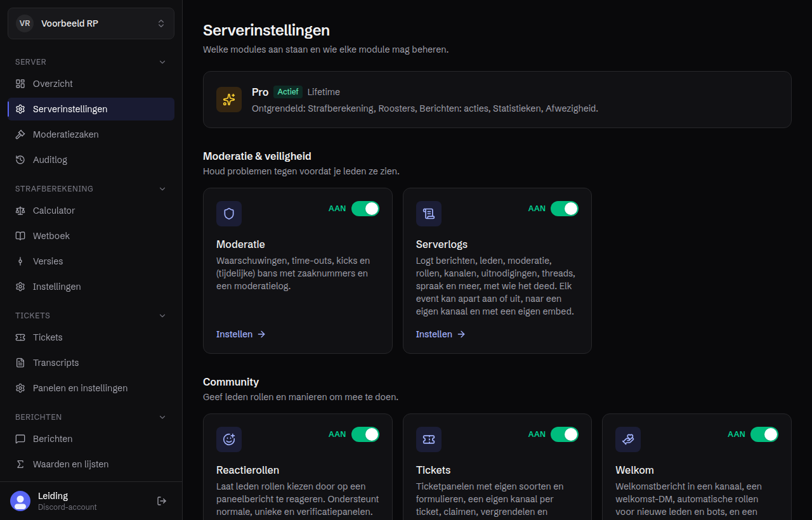
Task: Click the Wetboek book icon
Action: [20, 236]
